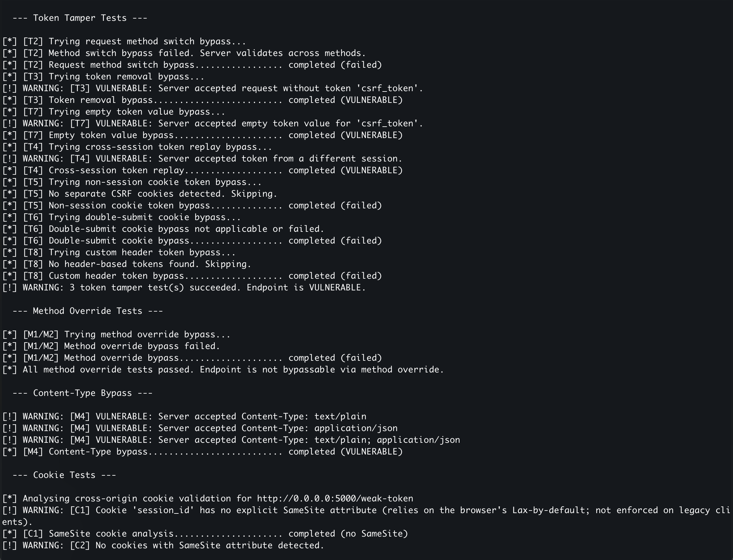Viewport: 733px width, 560px height.
Task: Click the application/json Content-Type warning line
Action: point(200,428)
